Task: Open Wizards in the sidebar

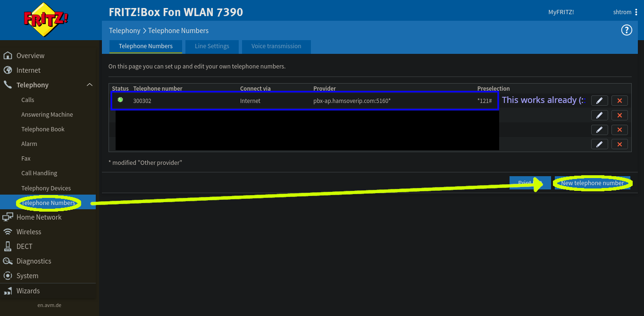Action: click(x=28, y=291)
